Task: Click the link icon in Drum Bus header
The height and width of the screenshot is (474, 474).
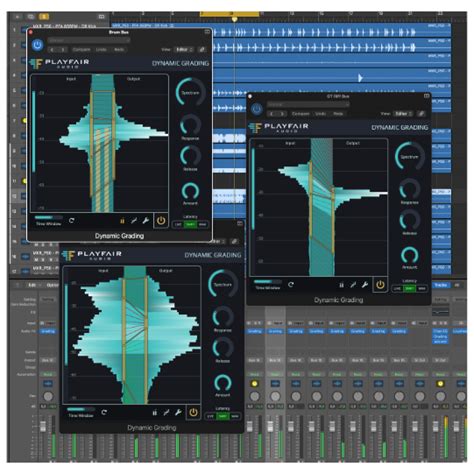Action: pos(202,49)
